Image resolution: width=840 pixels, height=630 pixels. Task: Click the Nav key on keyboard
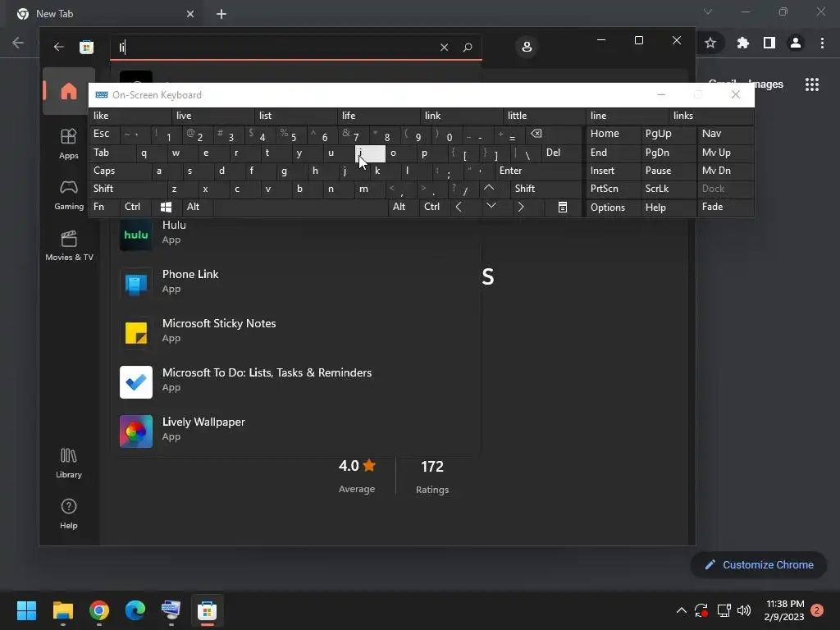(725, 134)
